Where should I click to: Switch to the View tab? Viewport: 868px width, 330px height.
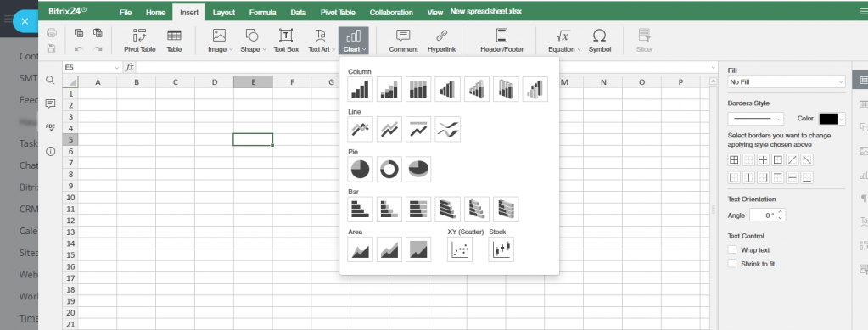click(434, 12)
